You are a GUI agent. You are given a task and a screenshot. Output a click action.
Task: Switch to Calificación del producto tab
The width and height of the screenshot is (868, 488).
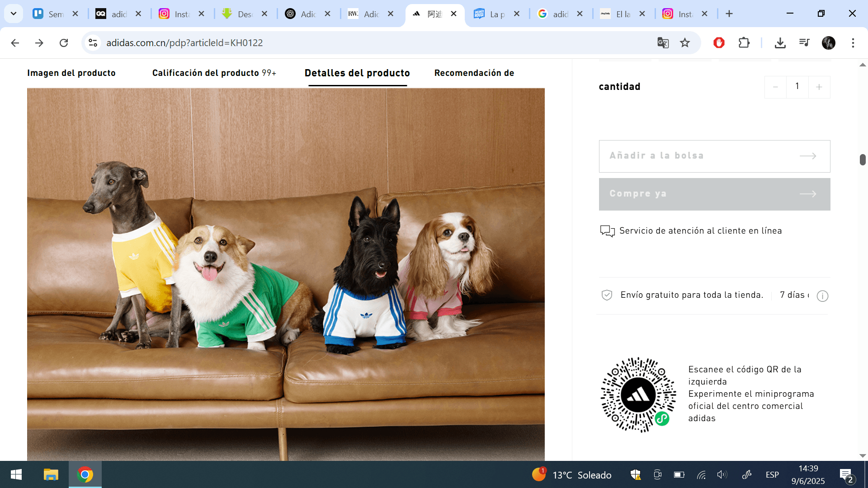[x=214, y=73]
